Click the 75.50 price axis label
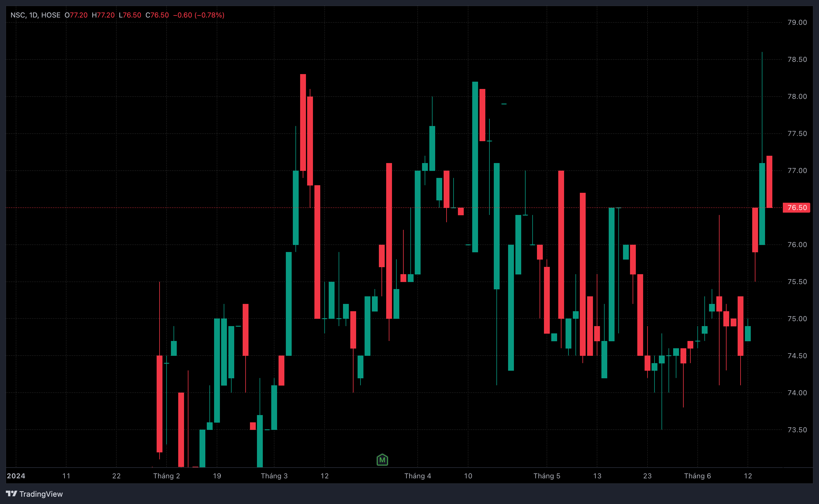 coord(797,282)
